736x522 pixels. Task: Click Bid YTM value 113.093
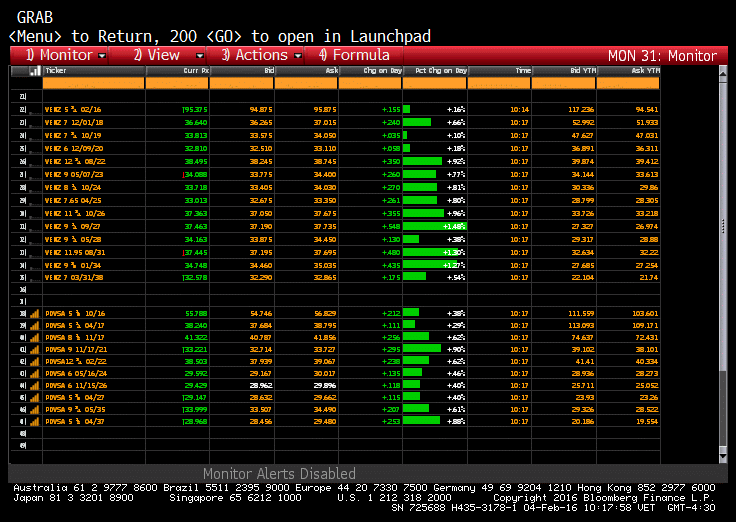581,325
